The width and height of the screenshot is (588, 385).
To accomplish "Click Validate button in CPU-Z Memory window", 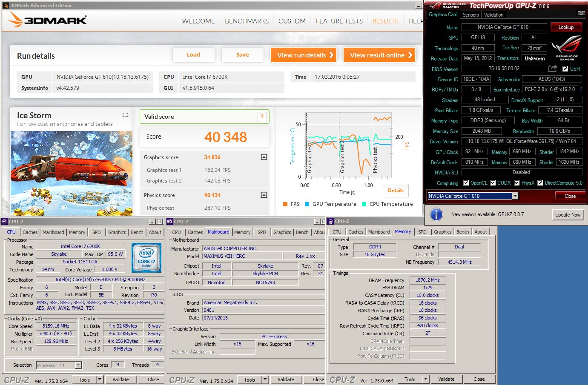I will point(446,379).
